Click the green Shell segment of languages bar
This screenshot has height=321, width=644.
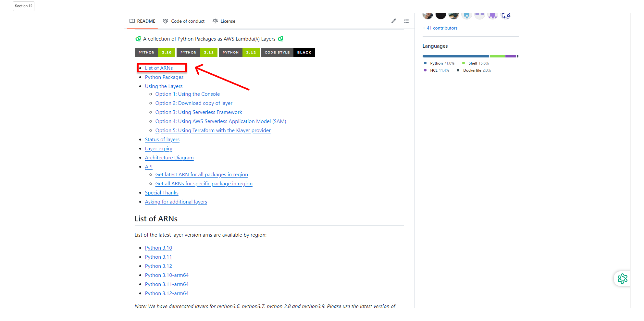(x=497, y=56)
